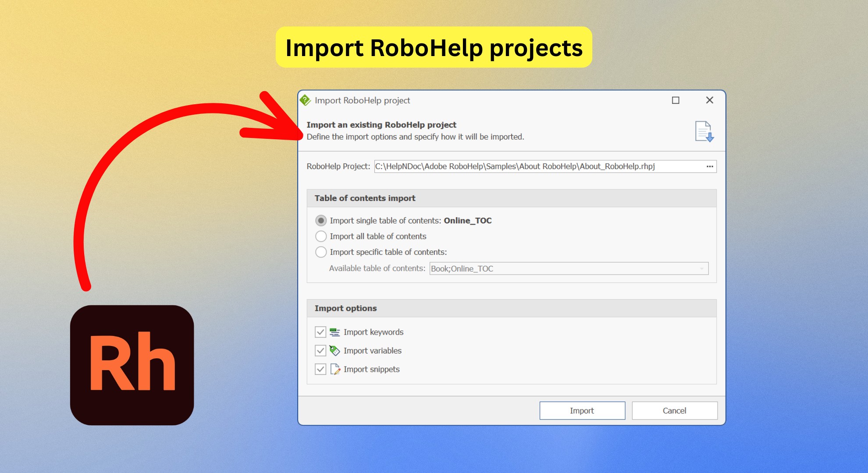
Task: Click inside the RoboHelp Project path field
Action: [526, 166]
